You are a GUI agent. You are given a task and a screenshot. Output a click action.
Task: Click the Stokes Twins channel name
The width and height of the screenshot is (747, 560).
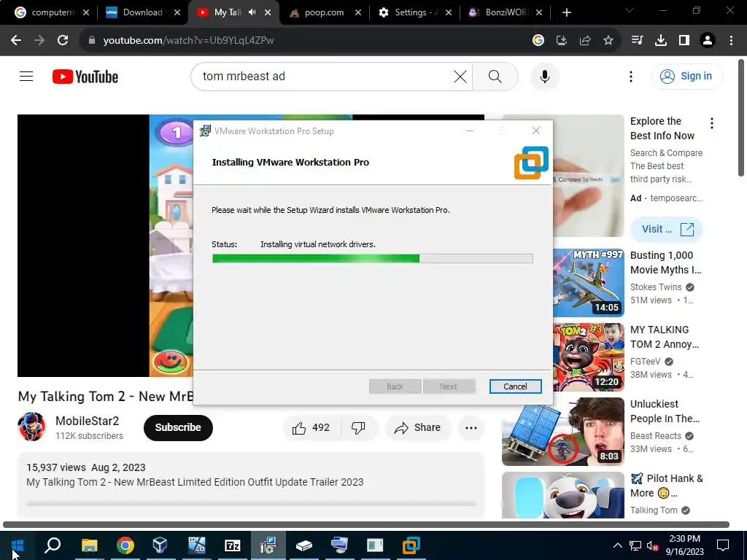(x=656, y=287)
